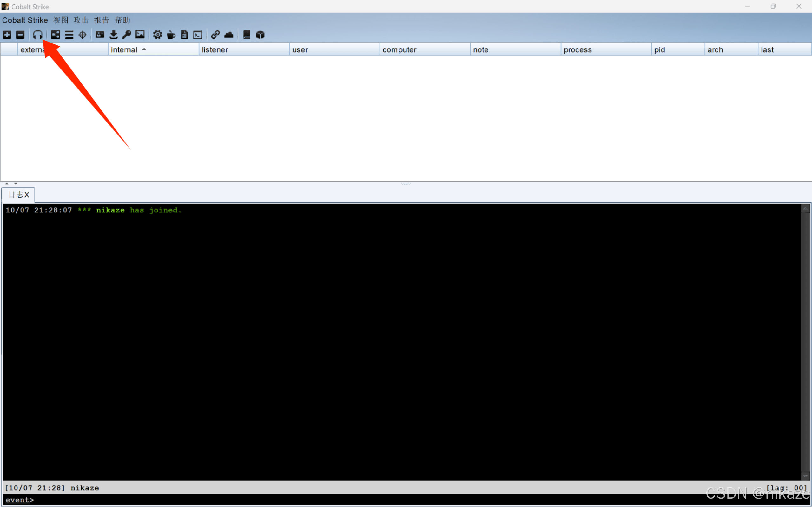Open the Listeners headphones icon

[x=37, y=35]
